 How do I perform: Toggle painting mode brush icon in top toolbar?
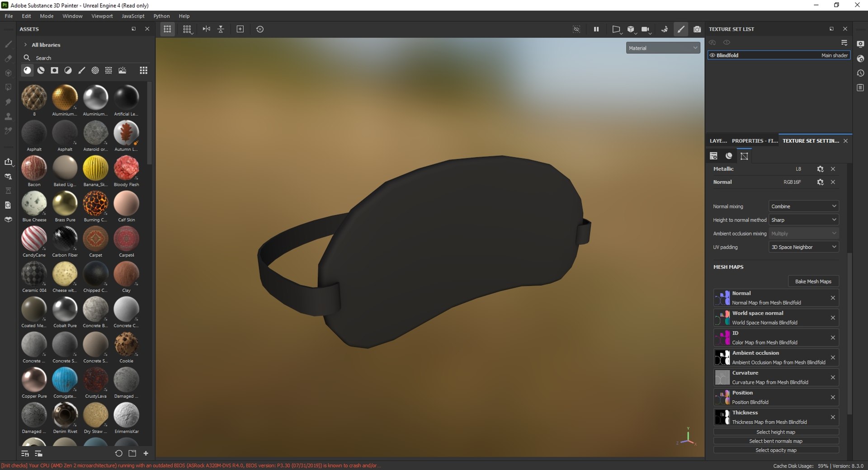681,29
